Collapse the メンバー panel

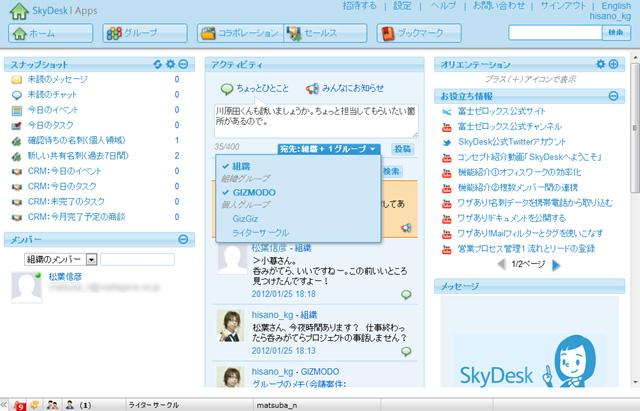coord(183,239)
